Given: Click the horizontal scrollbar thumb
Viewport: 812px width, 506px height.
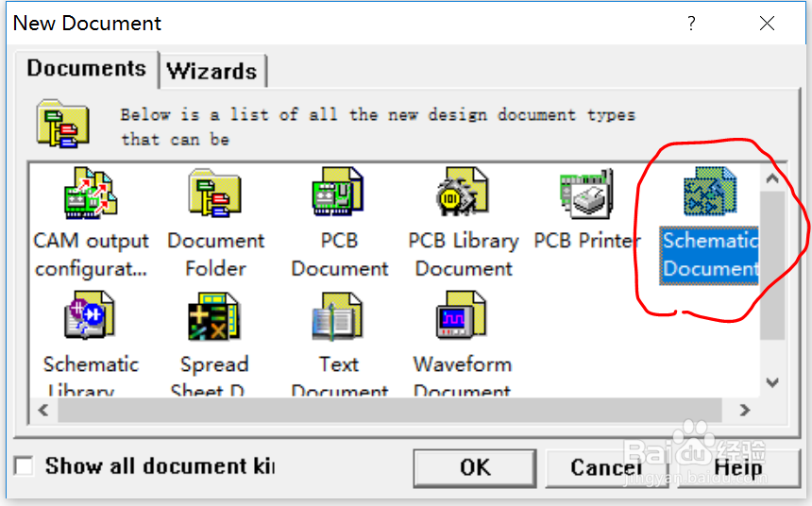Looking at the screenshot, I should (x=389, y=411).
